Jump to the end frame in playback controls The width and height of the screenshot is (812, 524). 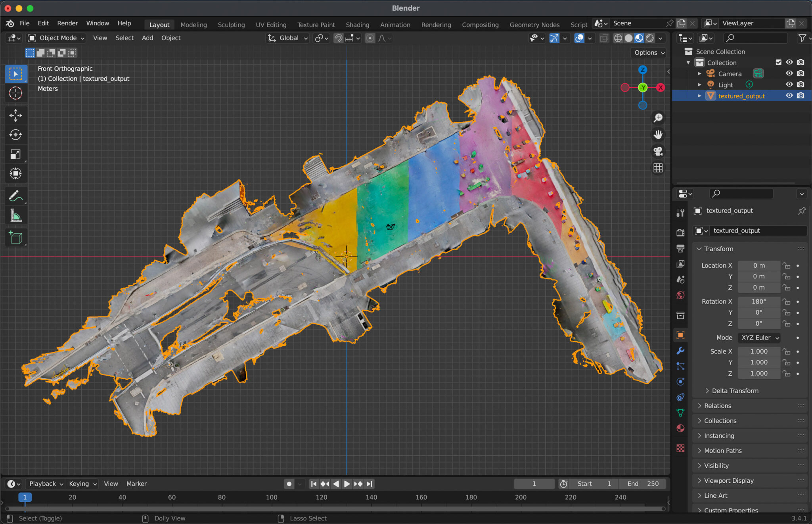click(x=369, y=484)
